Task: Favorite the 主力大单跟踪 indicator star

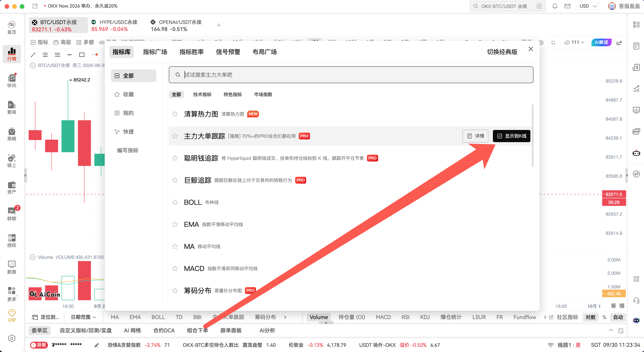Action: coord(175,136)
